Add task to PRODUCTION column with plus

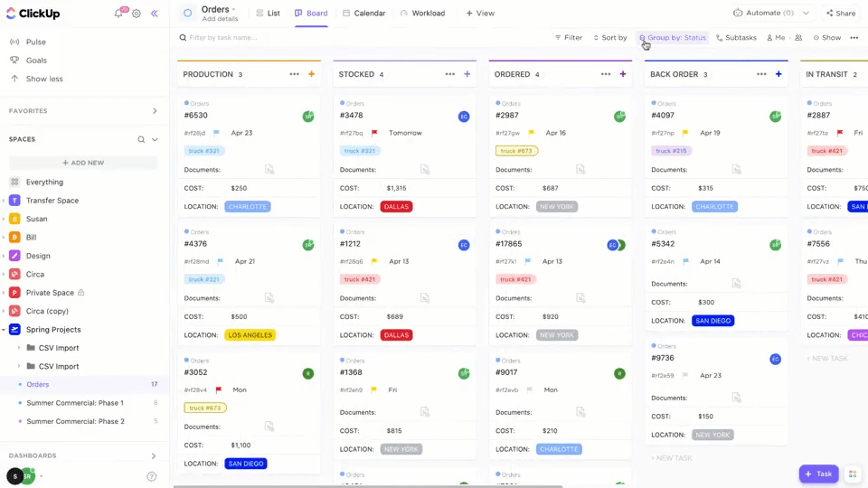pos(312,74)
